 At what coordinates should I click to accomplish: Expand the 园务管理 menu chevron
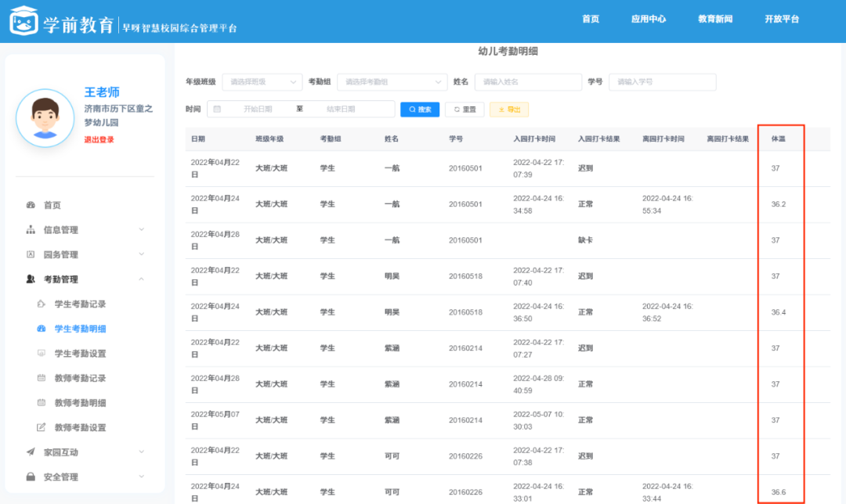(141, 254)
